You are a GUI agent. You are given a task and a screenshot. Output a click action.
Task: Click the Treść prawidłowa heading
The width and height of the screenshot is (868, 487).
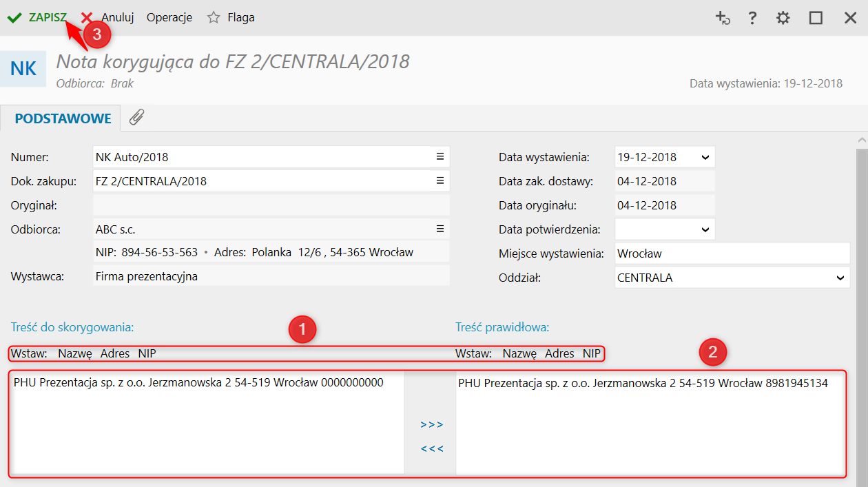502,327
